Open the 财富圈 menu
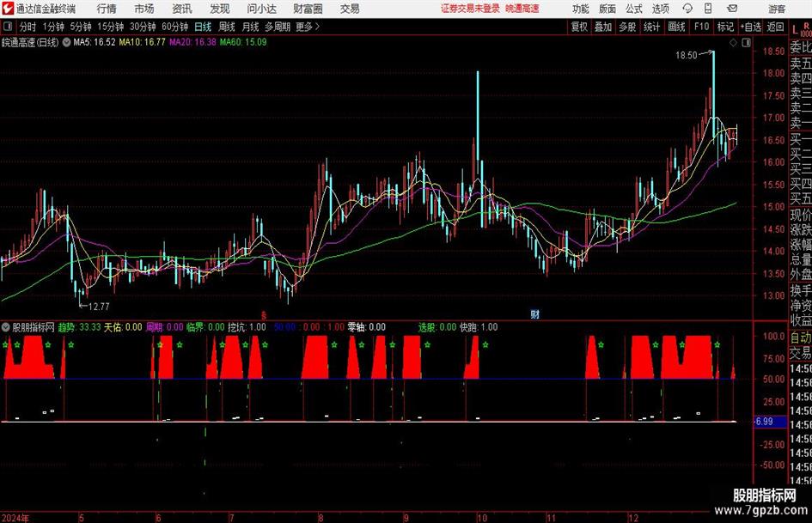The height and width of the screenshot is (523, 812). (x=308, y=9)
